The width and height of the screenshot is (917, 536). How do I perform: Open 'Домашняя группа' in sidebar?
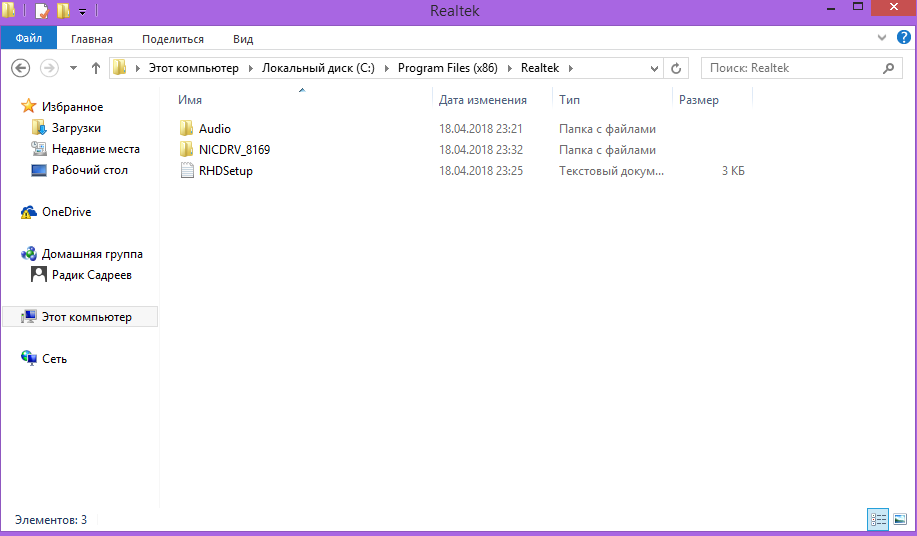coord(92,254)
